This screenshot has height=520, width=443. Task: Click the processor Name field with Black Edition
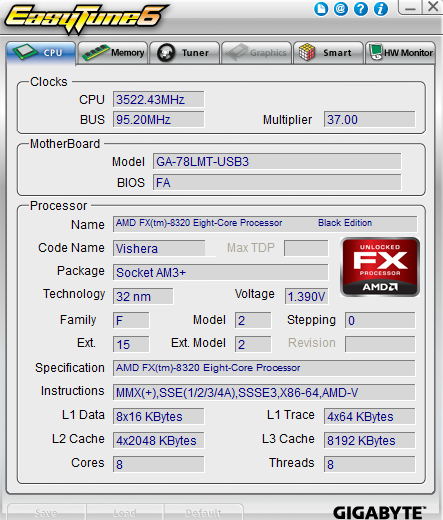(265, 224)
